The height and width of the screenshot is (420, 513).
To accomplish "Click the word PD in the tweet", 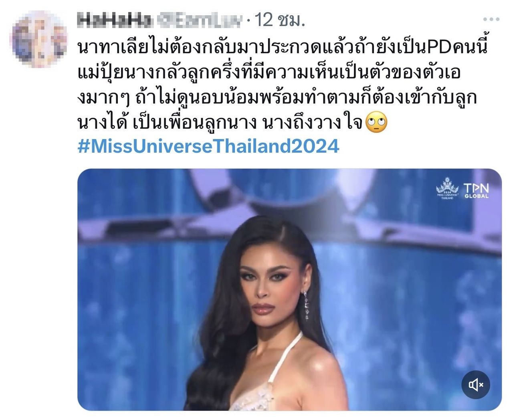I will click(x=440, y=48).
